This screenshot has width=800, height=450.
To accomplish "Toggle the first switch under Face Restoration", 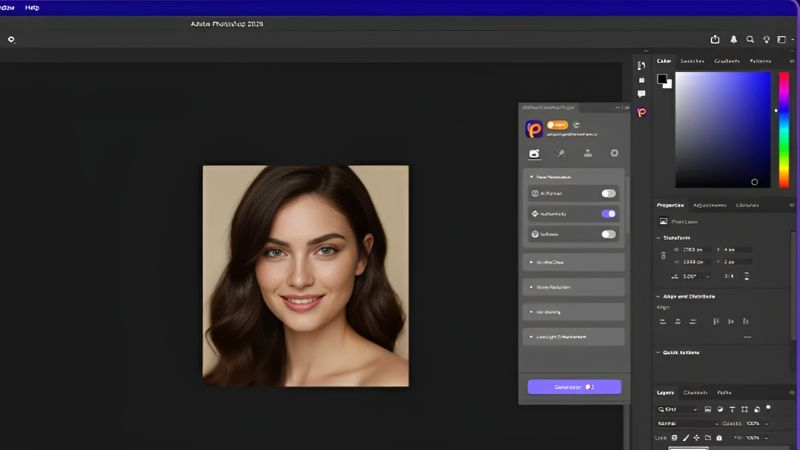I will [608, 193].
